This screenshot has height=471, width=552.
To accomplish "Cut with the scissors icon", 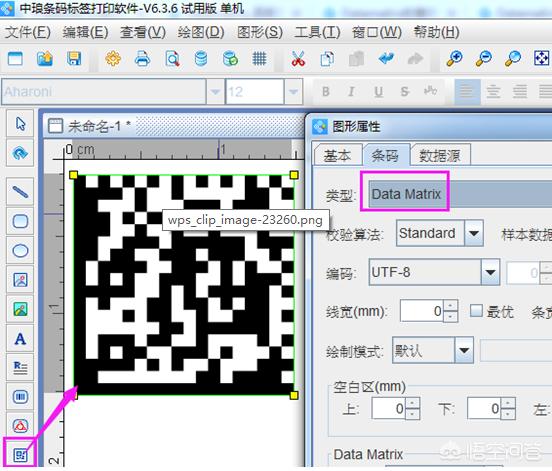I will 298,58.
